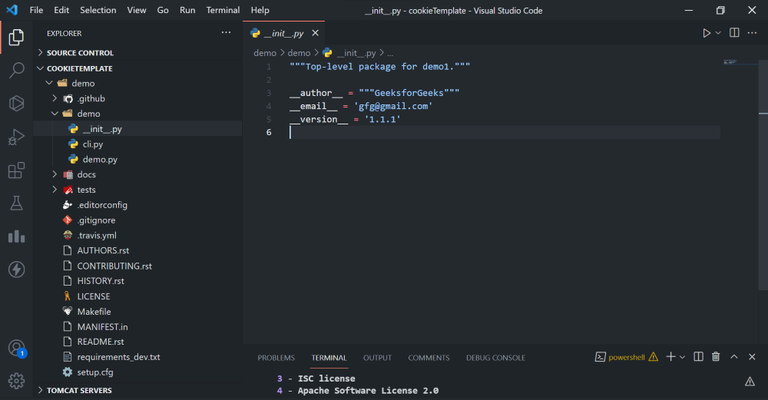The width and height of the screenshot is (768, 400).
Task: Open the Terminal menu
Action: click(x=222, y=10)
